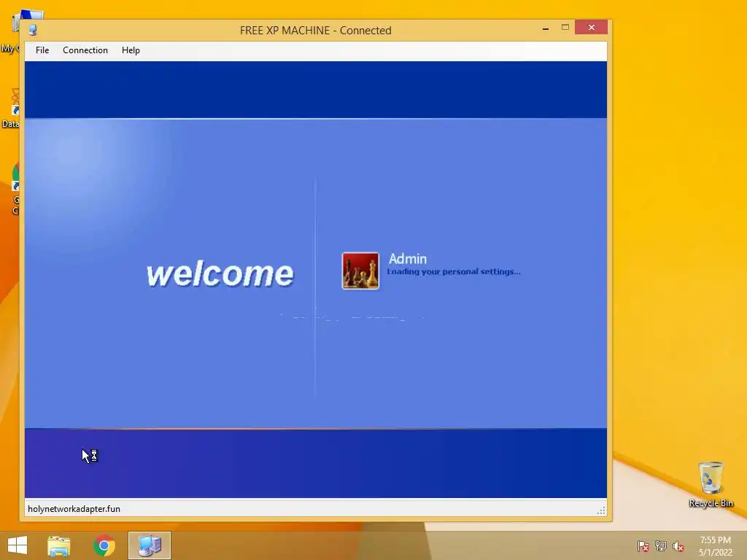The width and height of the screenshot is (747, 560).
Task: Click the 'FREE XP MACHINE - Connected' title text
Action: (x=315, y=31)
